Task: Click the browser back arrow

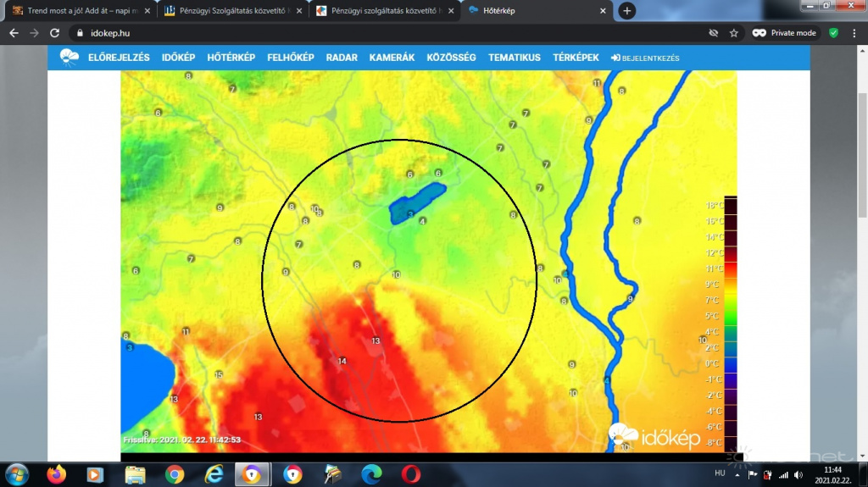Action: click(x=14, y=33)
